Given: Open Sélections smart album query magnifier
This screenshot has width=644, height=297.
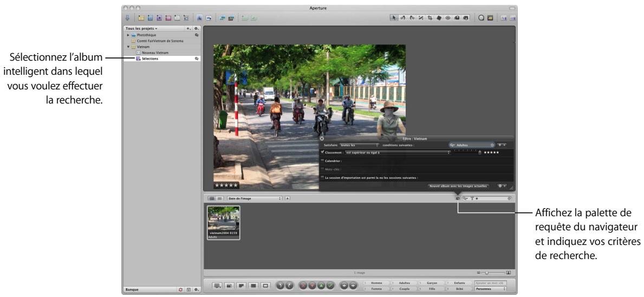Looking at the screenshot, I should pos(197,59).
